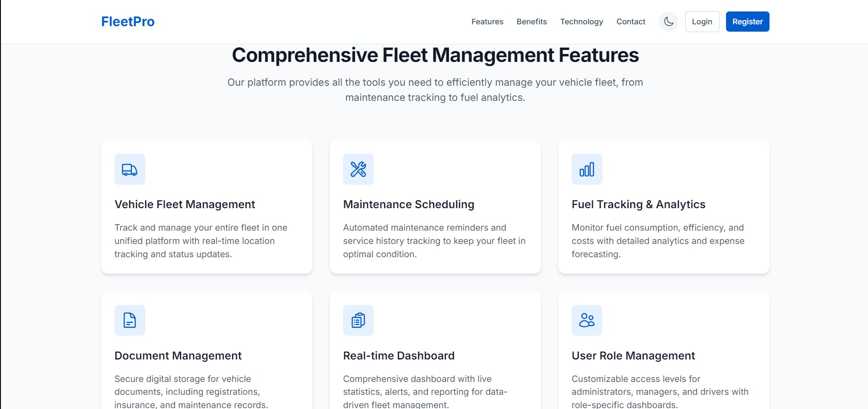Click the file icon for Document Management
Image resolution: width=868 pixels, height=409 pixels.
pos(130,320)
